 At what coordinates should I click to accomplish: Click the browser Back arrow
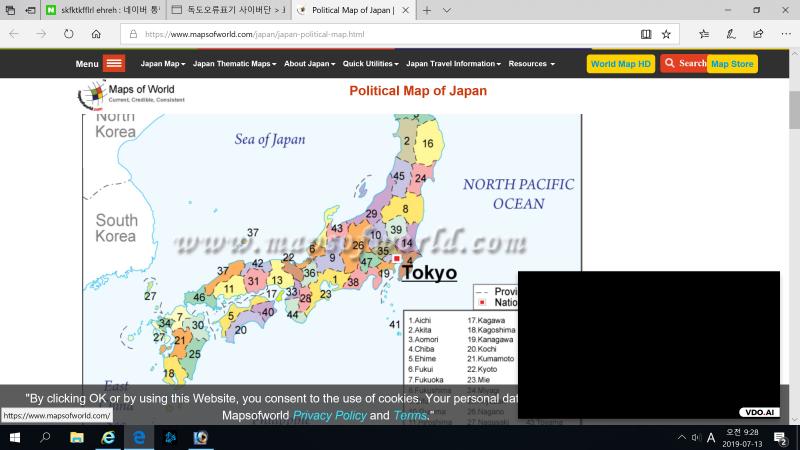14,34
